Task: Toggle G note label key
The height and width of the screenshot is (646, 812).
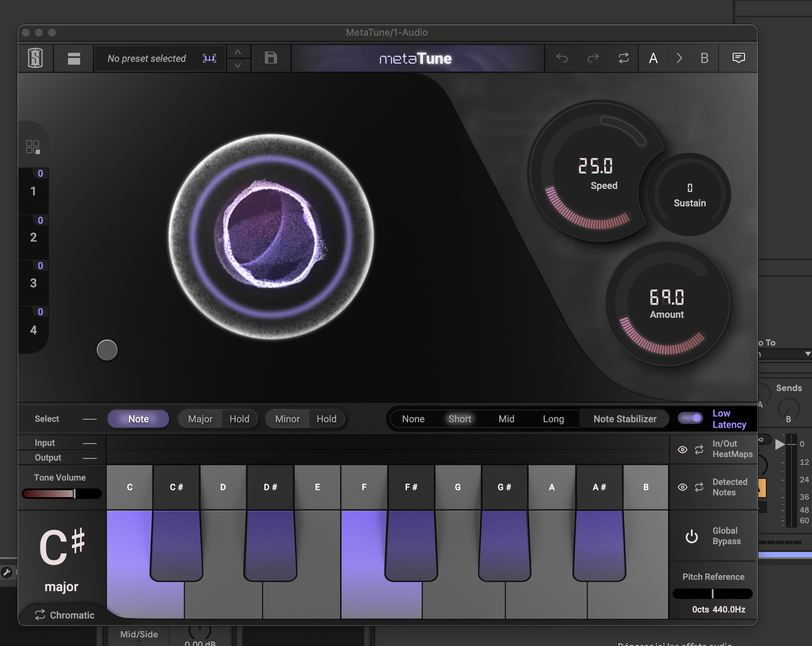Action: pos(458,487)
